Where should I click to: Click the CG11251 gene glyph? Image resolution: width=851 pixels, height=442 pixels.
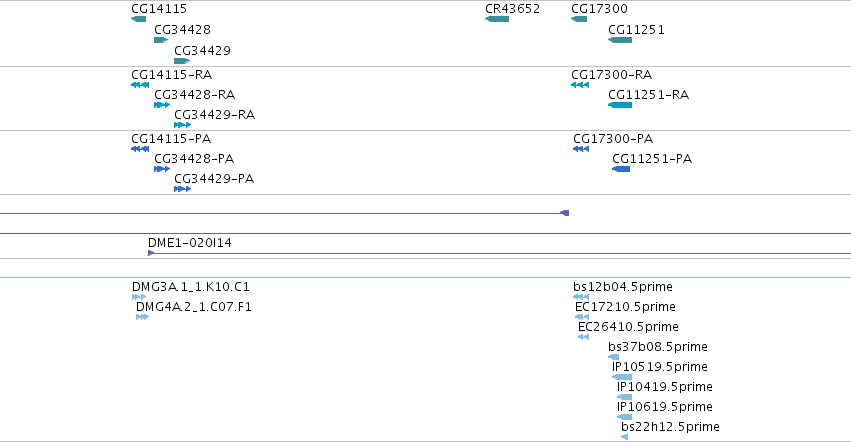(620, 40)
